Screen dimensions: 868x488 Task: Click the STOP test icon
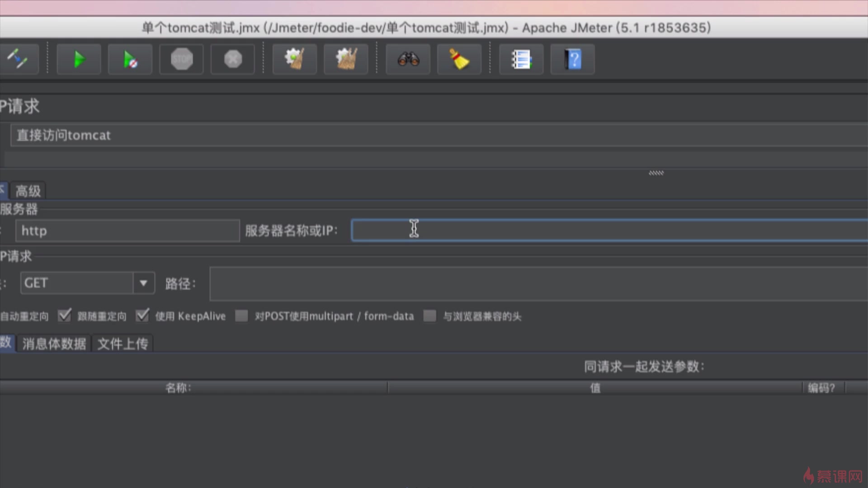[x=182, y=59]
